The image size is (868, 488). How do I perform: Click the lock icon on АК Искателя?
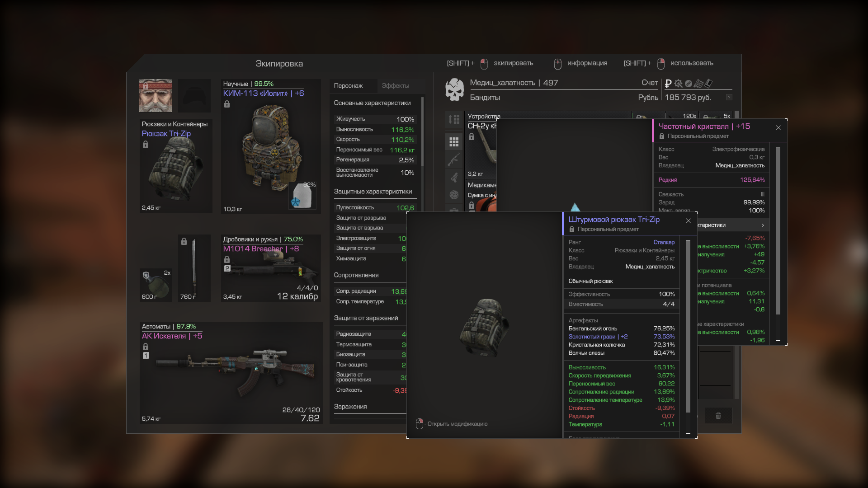click(146, 347)
